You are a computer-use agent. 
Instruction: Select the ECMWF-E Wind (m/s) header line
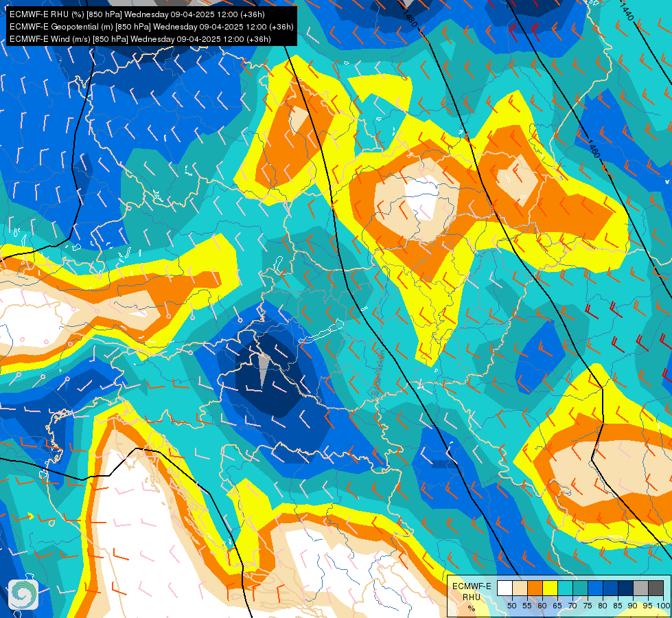point(140,39)
